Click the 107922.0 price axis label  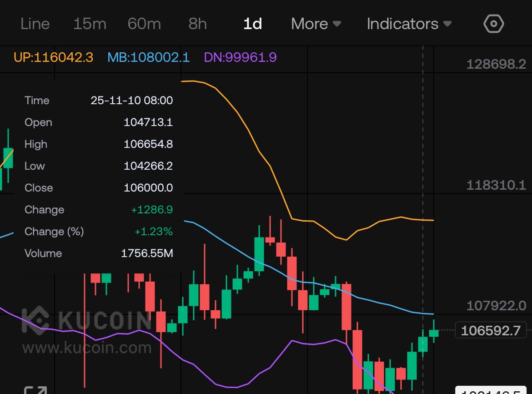point(496,306)
